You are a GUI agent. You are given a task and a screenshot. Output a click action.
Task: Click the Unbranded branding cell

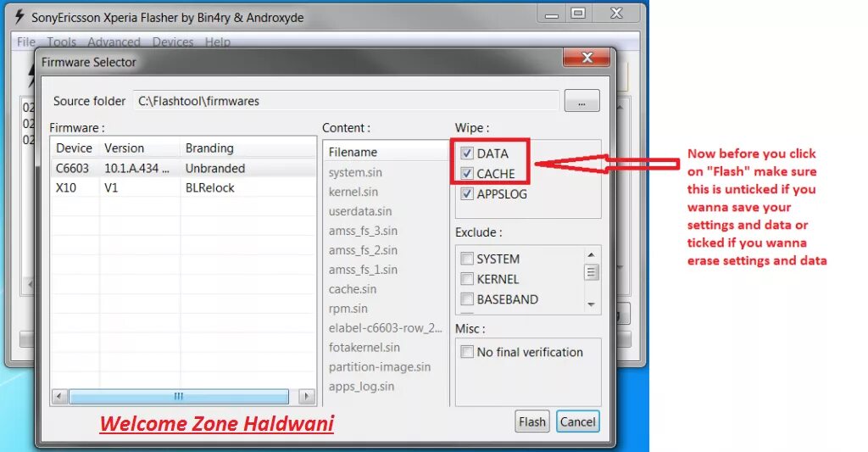pyautogui.click(x=214, y=169)
